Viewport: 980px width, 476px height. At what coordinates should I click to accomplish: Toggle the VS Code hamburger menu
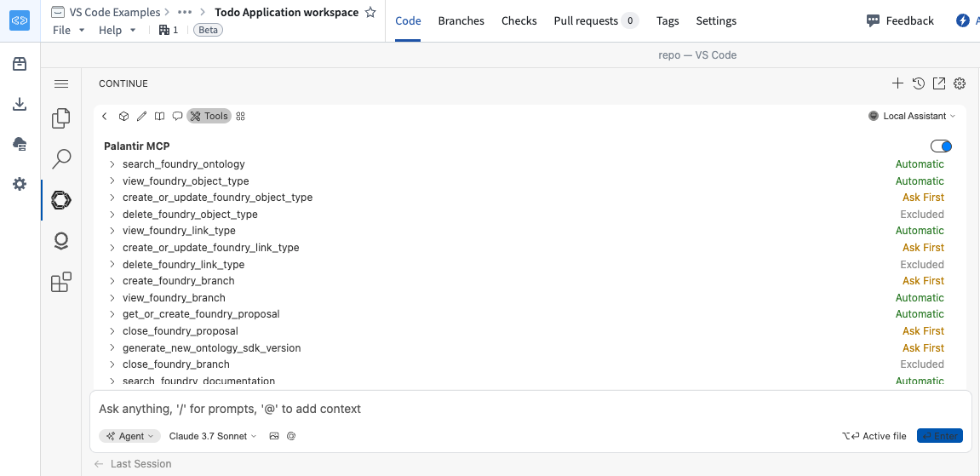click(61, 83)
